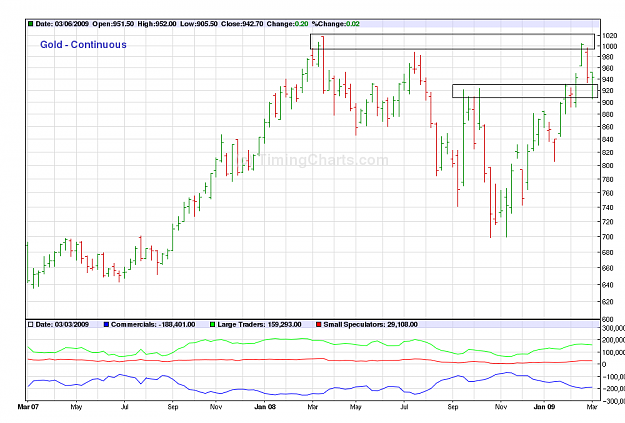Click the 0 label on indicator axis
This screenshot has width=625, height=423.
pos(604,364)
